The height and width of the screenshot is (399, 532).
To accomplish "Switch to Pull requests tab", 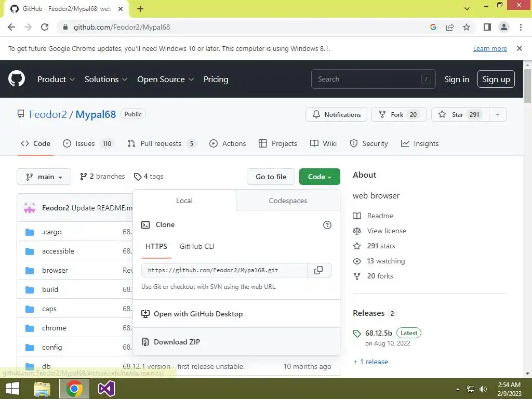I will click(x=162, y=143).
